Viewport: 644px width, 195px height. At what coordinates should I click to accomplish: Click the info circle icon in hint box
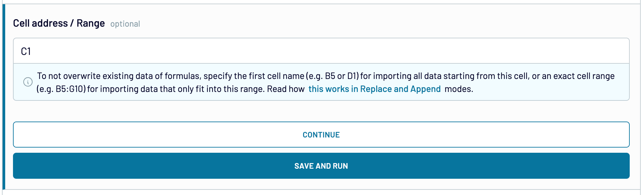(x=28, y=82)
